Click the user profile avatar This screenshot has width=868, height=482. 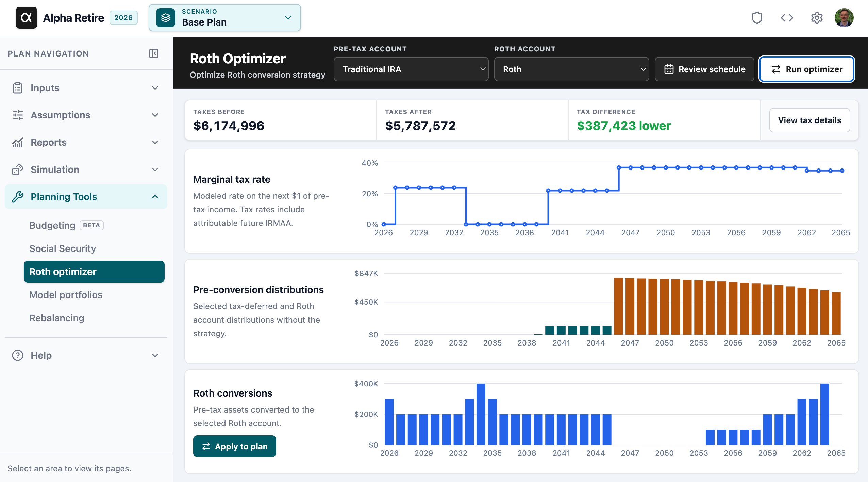(844, 18)
